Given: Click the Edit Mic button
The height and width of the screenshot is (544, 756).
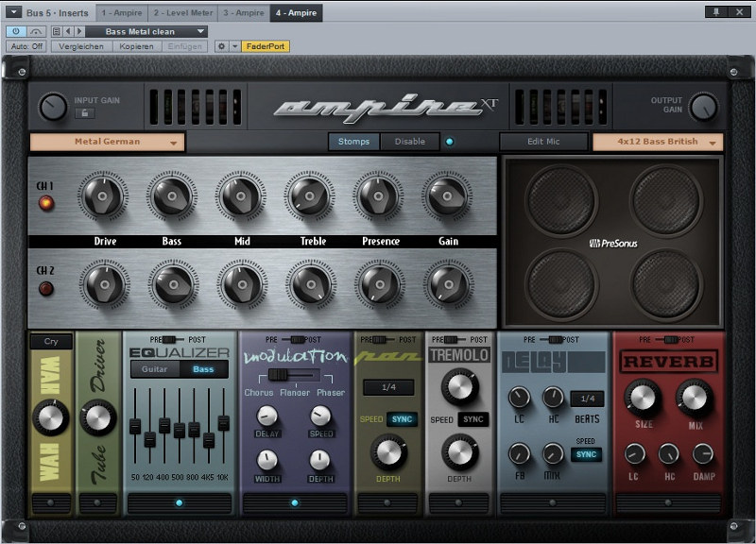Looking at the screenshot, I should click(543, 142).
